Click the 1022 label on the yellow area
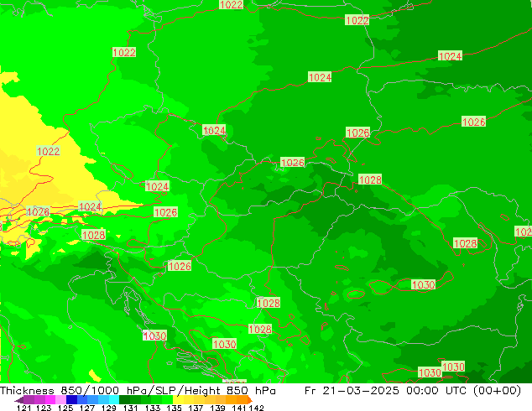The width and height of the screenshot is (532, 411). [48, 151]
